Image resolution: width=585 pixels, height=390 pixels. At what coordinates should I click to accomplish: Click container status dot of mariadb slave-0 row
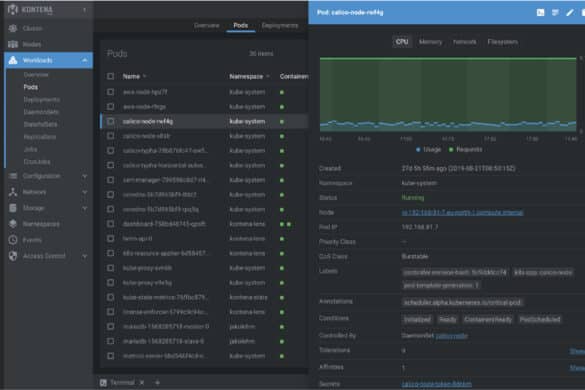point(282,341)
